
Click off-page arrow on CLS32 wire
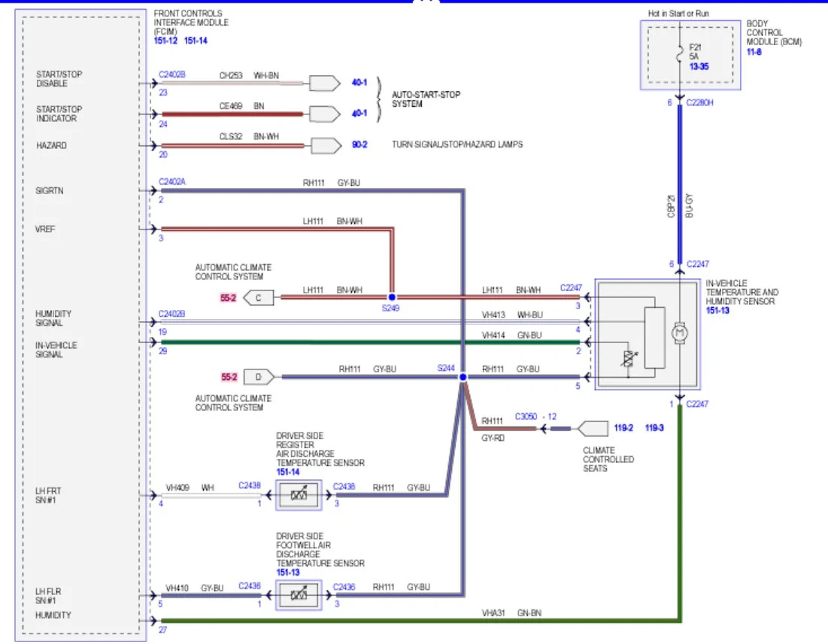tap(326, 145)
